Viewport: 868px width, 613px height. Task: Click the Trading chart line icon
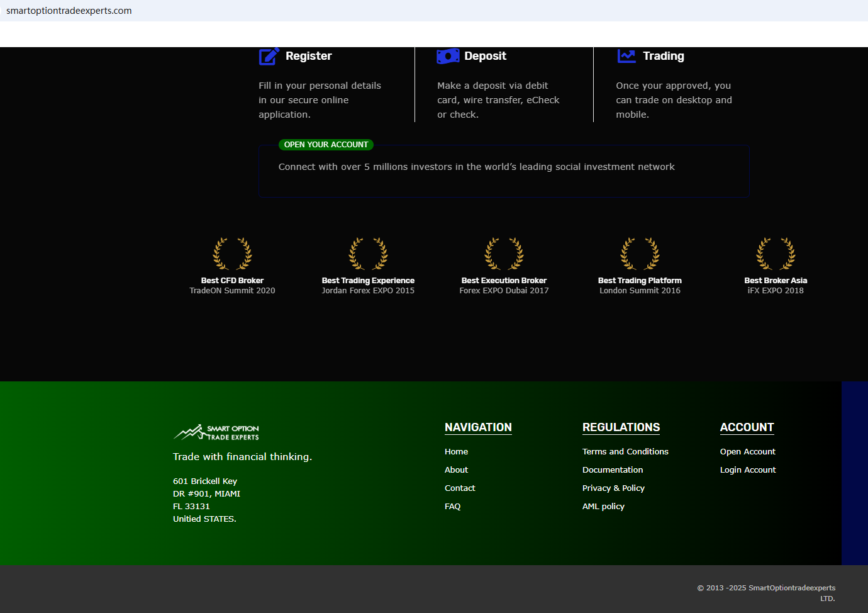626,56
